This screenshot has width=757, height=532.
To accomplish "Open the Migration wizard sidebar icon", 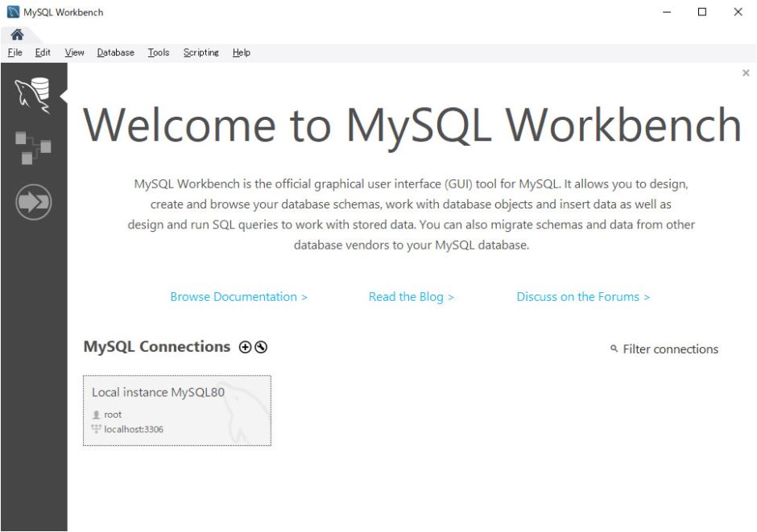I will click(x=34, y=202).
